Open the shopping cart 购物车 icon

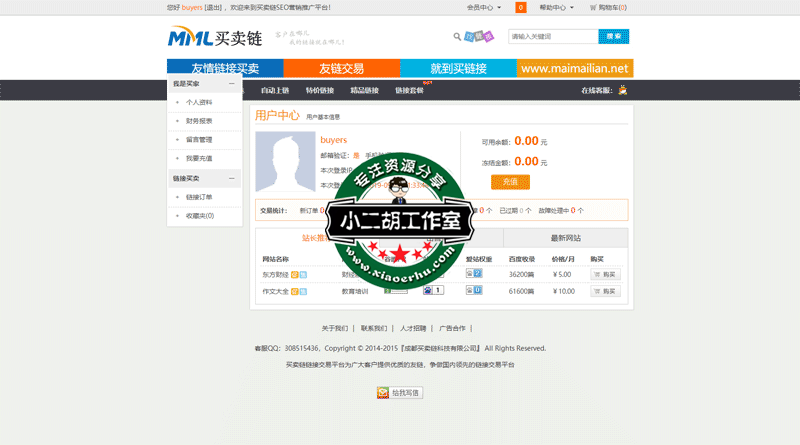[593, 7]
